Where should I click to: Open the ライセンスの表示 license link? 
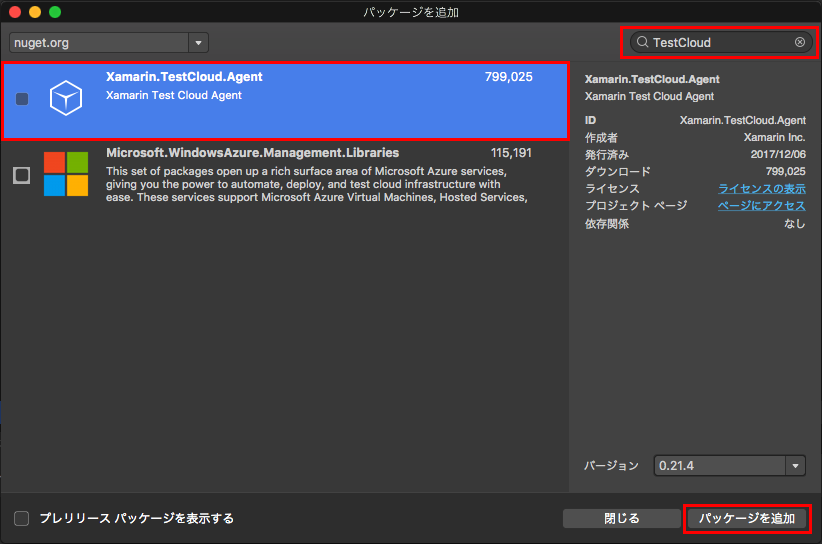click(762, 189)
